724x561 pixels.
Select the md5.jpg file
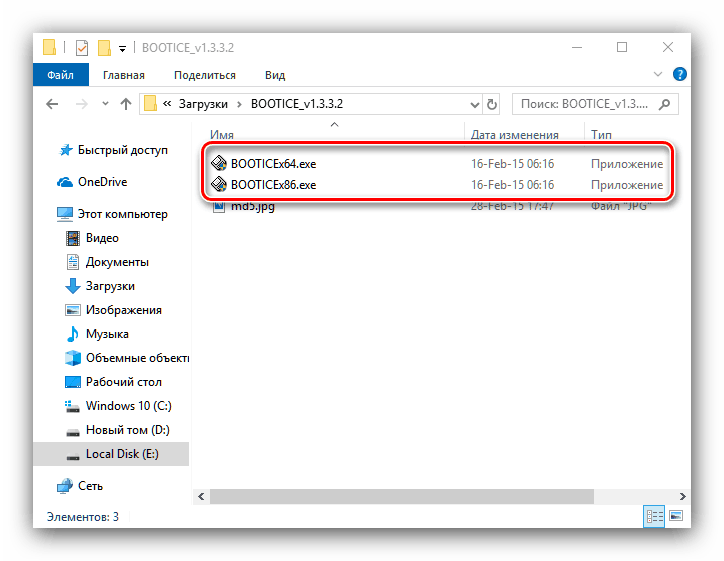point(253,206)
